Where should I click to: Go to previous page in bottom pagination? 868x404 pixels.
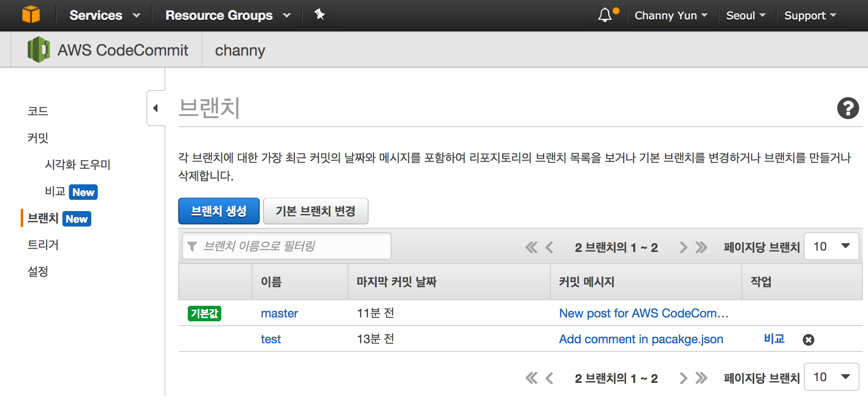[x=549, y=378]
